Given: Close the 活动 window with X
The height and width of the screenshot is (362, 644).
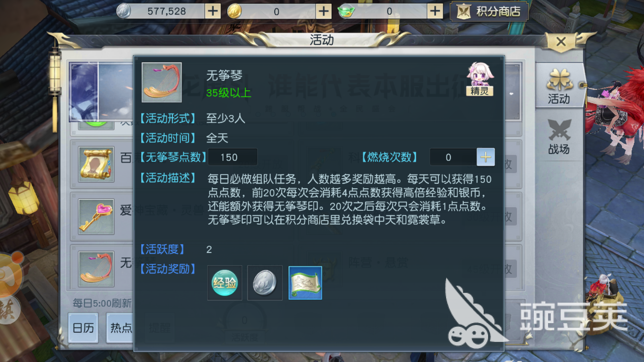Looking at the screenshot, I should pyautogui.click(x=561, y=42).
